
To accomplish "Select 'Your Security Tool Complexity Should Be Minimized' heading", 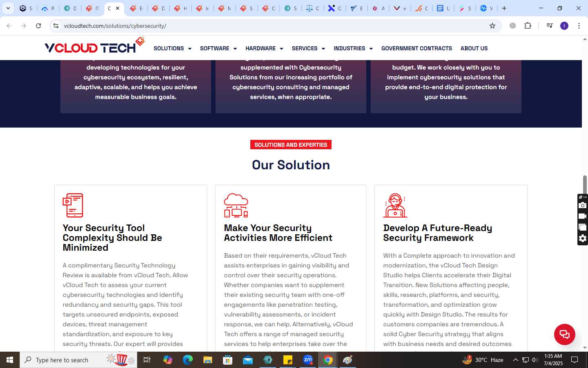I will (112, 238).
